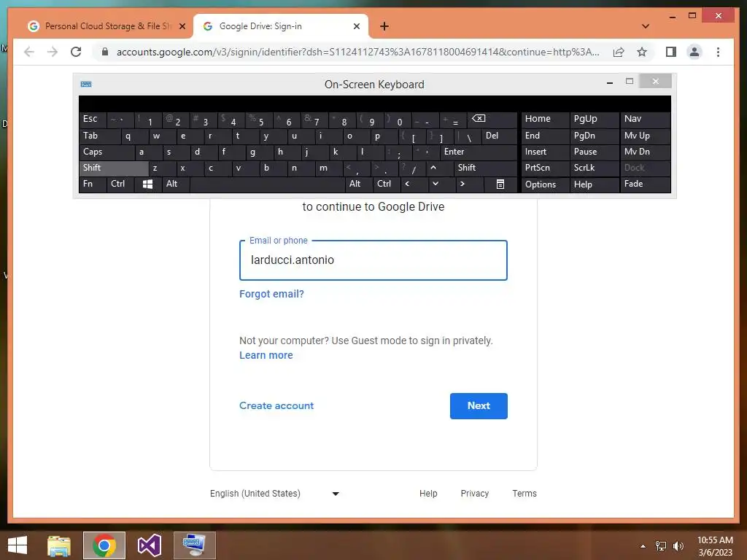Tap the PgUp key on keyboard

pos(594,119)
